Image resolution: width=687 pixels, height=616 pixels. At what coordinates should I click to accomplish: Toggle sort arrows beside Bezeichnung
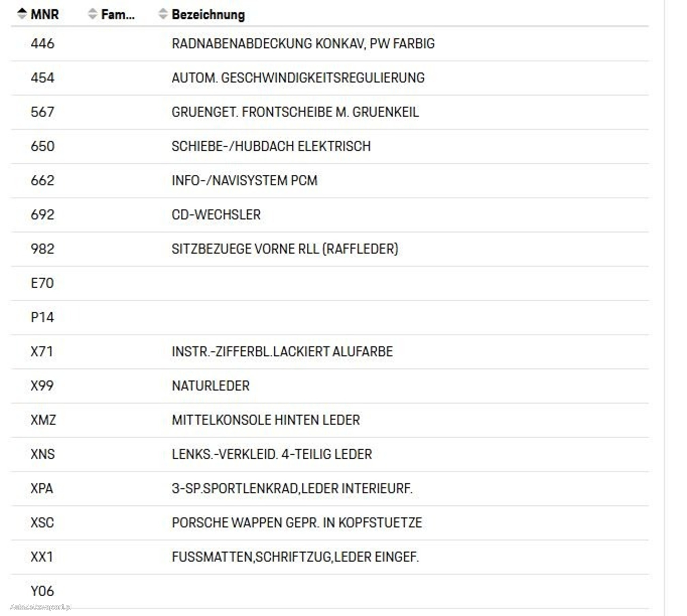coord(163,14)
